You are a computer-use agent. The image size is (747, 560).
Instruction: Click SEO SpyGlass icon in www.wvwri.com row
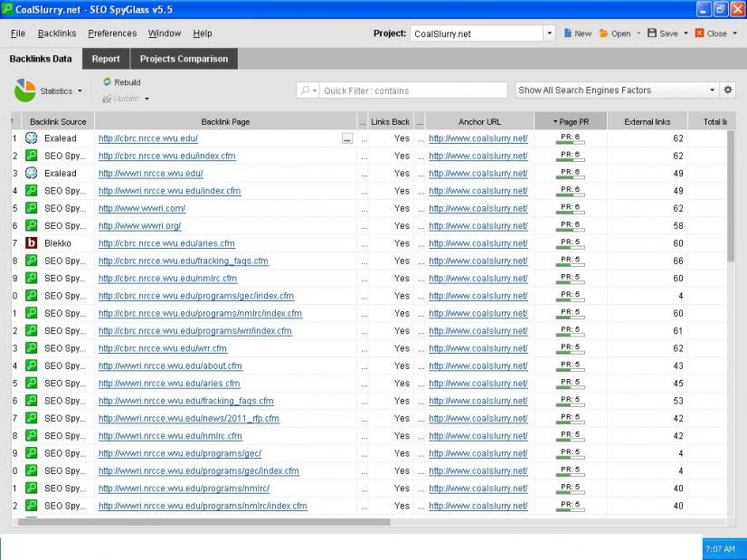coord(32,208)
